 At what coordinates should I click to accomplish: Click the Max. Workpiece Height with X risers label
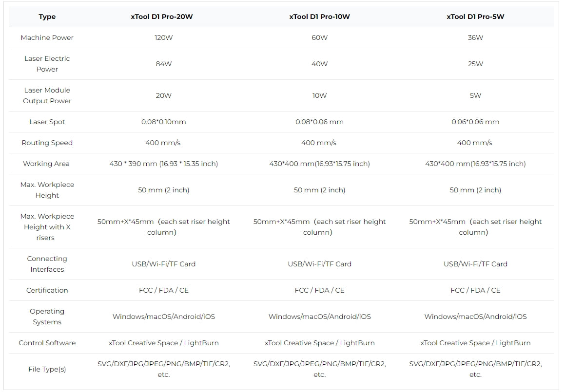47,227
